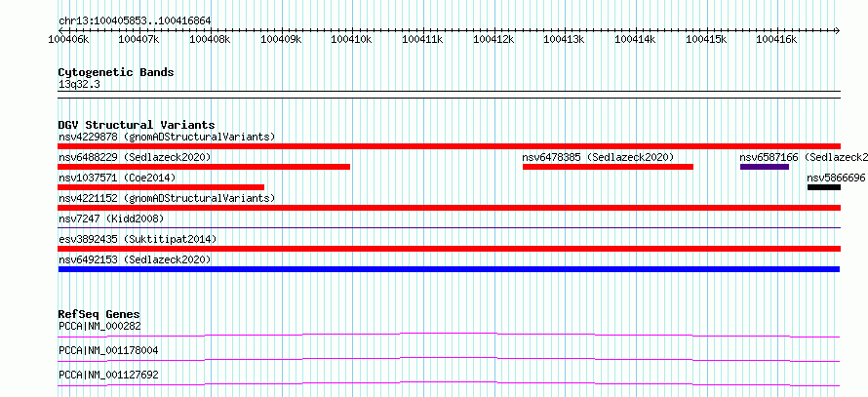Click the 100406k ruler tick label
The height and width of the screenshot is (397, 868).
(x=68, y=40)
